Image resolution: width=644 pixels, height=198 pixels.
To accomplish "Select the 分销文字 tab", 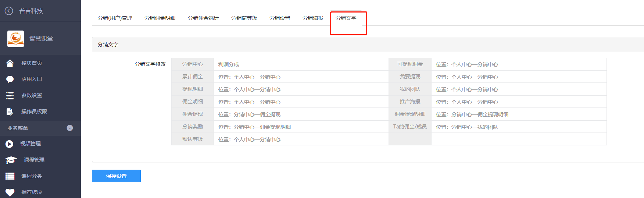I will coord(346,18).
